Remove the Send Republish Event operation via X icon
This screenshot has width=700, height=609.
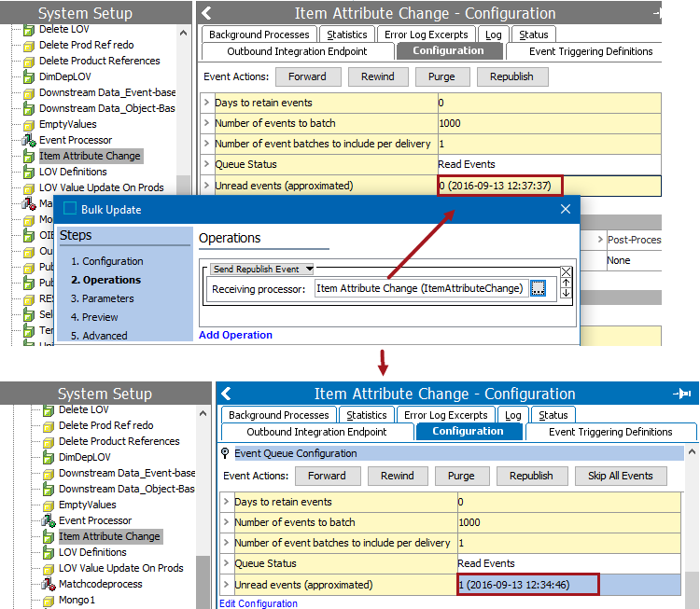565,271
